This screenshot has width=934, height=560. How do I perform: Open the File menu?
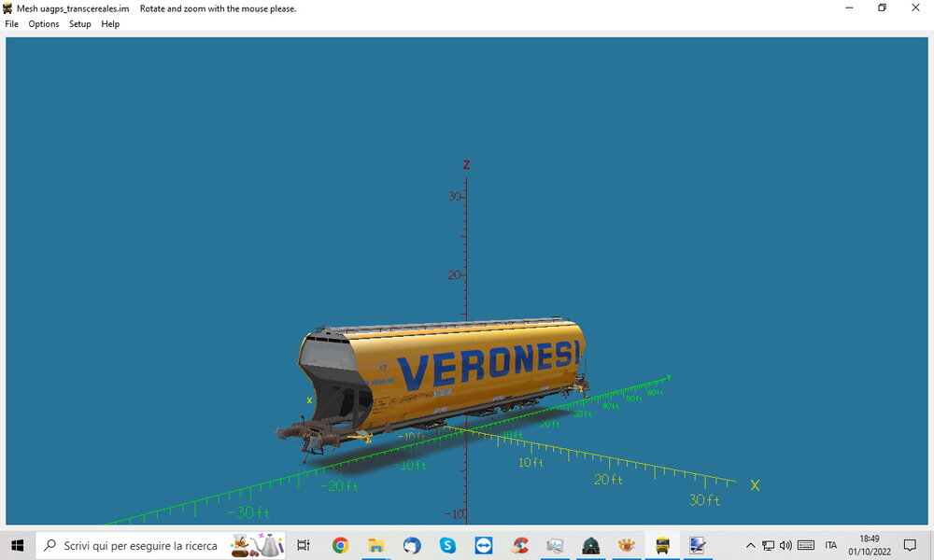pos(11,24)
